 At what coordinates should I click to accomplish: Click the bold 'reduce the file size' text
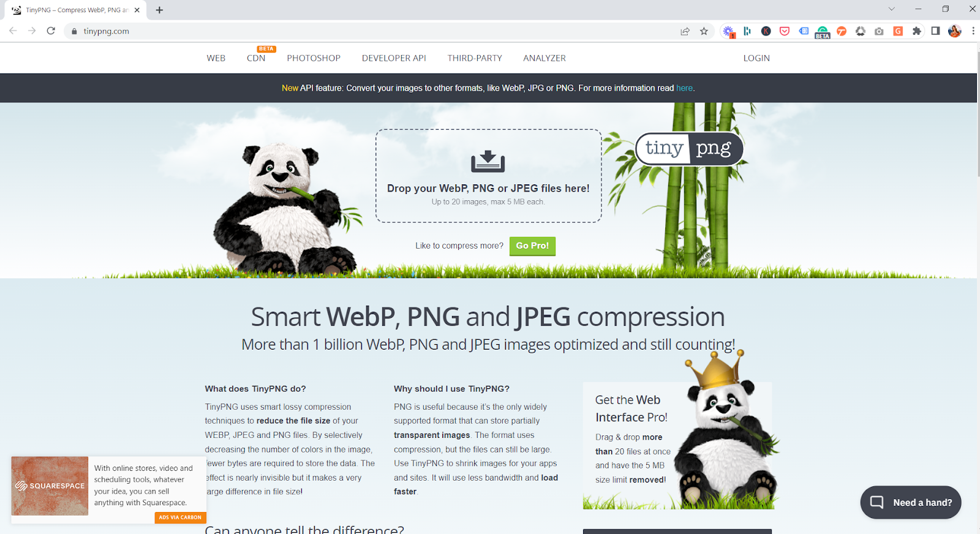click(293, 421)
